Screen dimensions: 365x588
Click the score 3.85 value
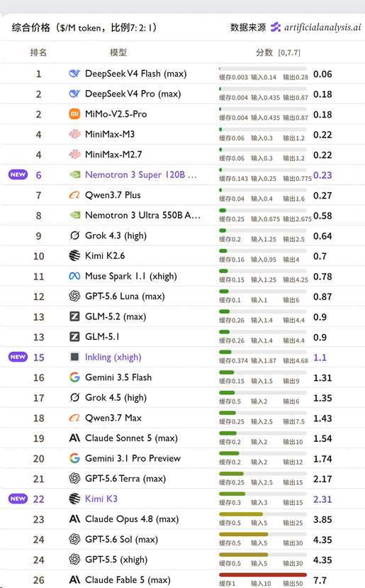coord(322,519)
